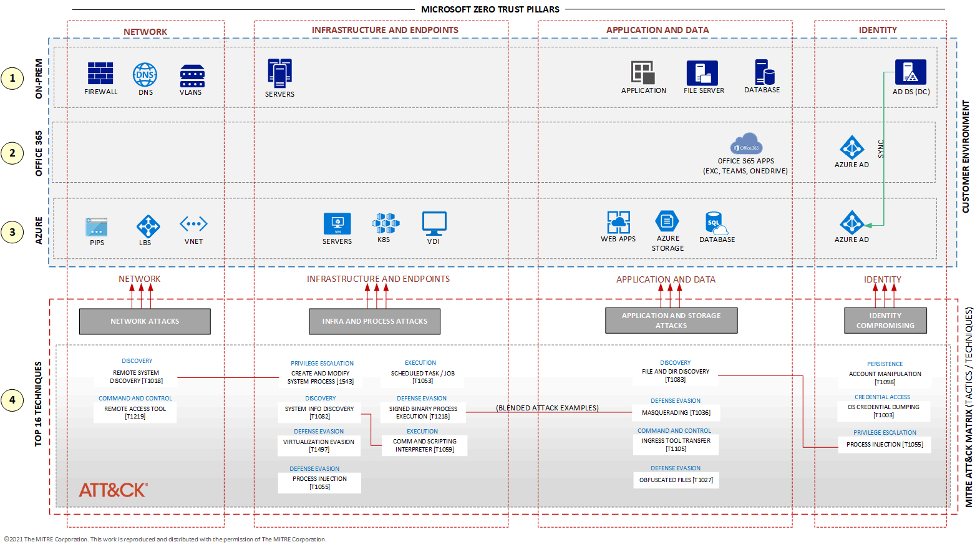The image size is (980, 547).
Task: Click the on-prem Application icon
Action: 643,72
